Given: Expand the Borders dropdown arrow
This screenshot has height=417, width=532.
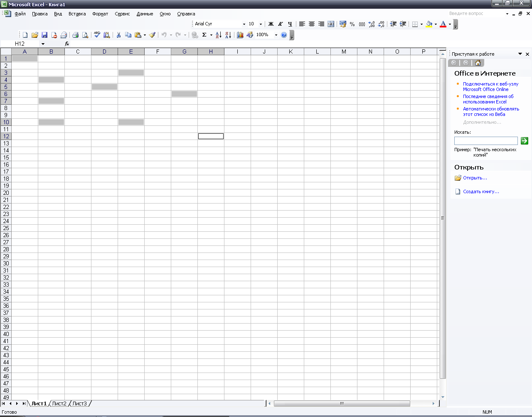Looking at the screenshot, I should point(421,24).
